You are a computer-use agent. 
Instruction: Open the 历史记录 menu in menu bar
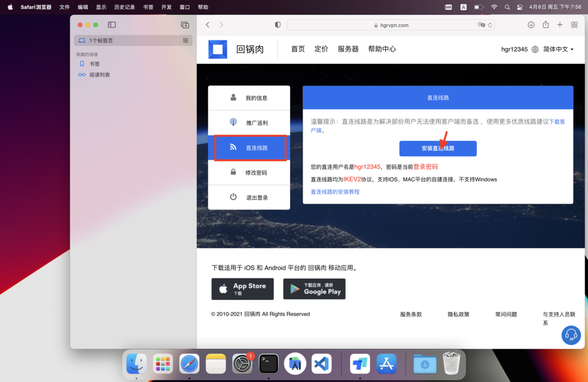125,7
